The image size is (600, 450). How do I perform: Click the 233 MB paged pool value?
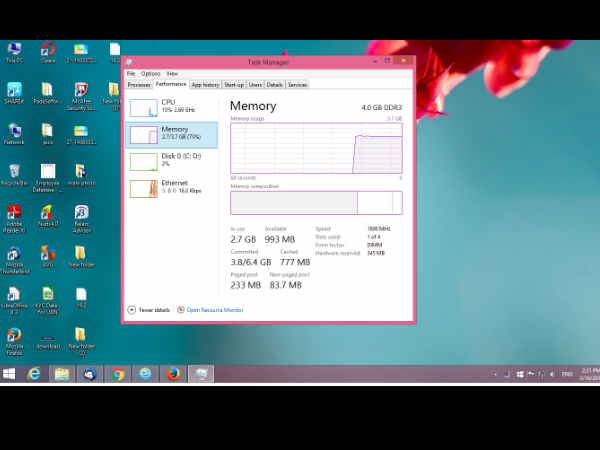pos(245,285)
